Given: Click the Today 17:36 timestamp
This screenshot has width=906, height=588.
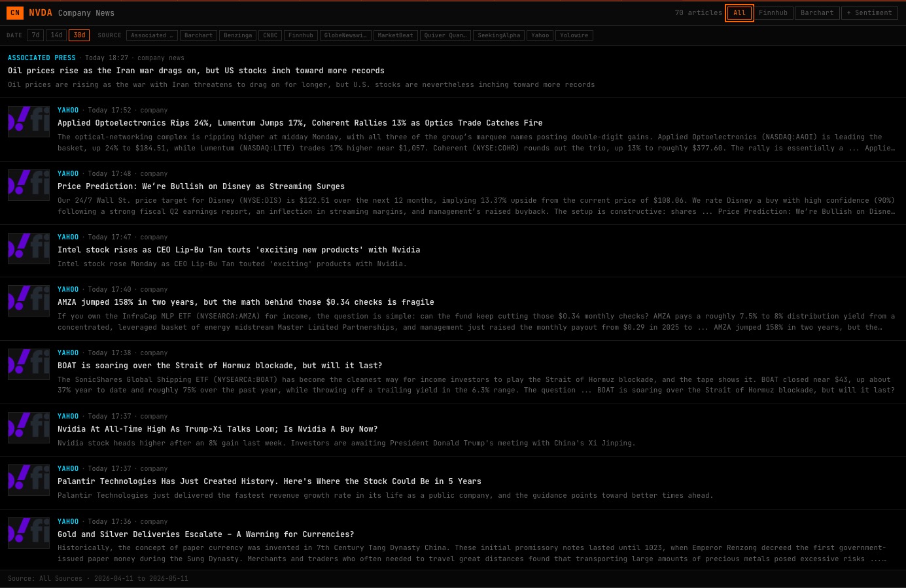Looking at the screenshot, I should [109, 522].
